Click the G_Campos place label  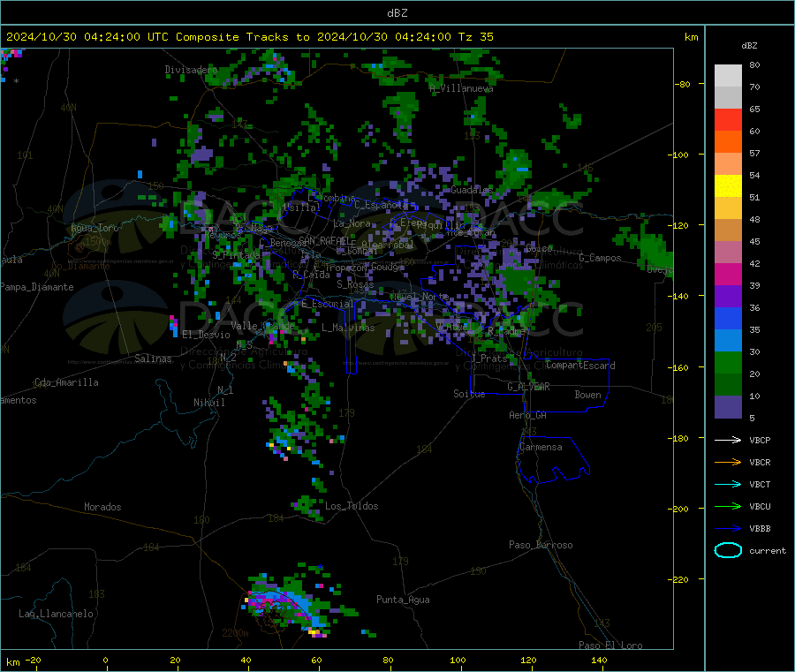[600, 258]
